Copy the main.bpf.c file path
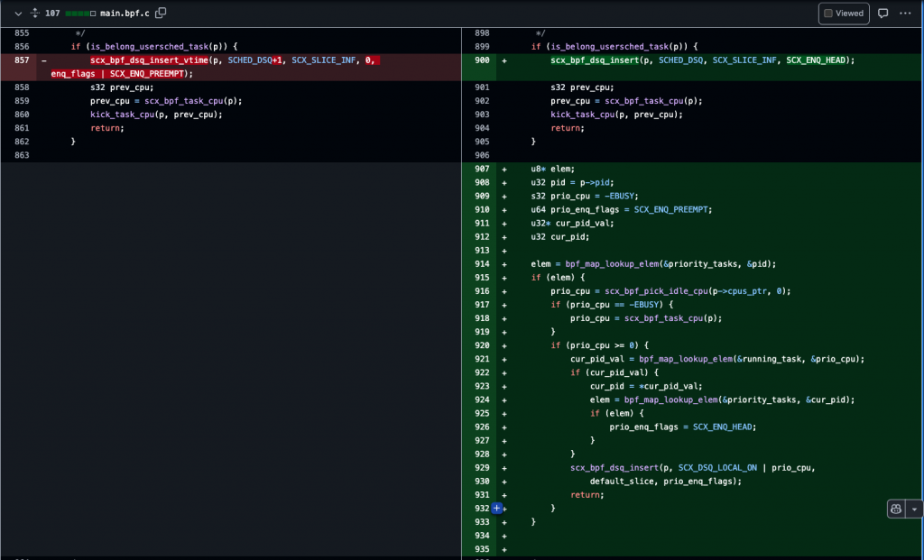 coord(161,14)
